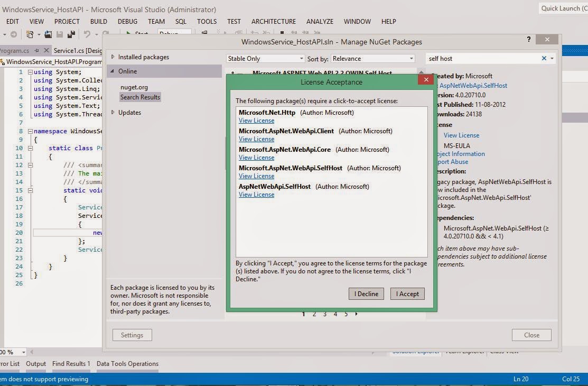
Task: Open the EDIT menu
Action: tap(12, 21)
